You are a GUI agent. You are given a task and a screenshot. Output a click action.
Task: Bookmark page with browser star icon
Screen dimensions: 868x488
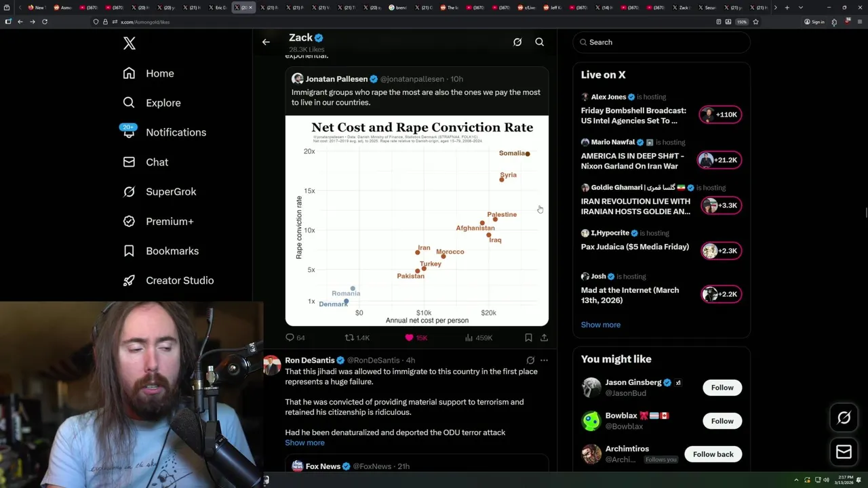click(x=755, y=22)
